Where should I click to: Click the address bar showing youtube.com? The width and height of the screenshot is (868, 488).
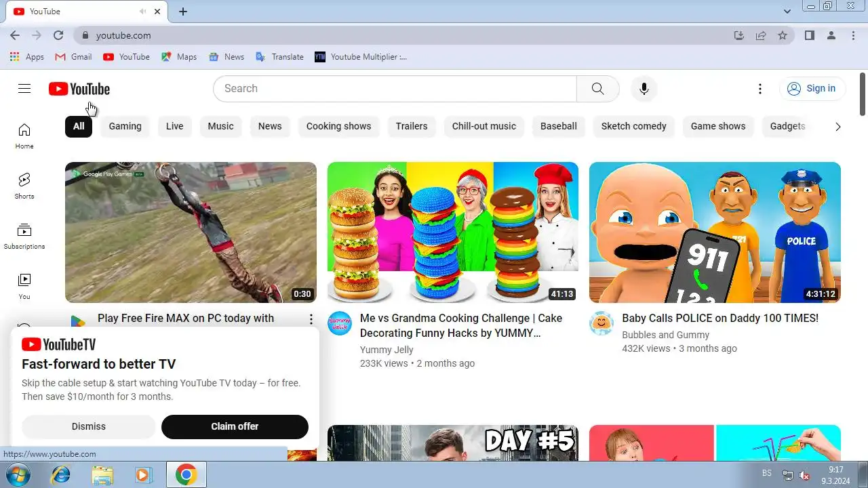pyautogui.click(x=407, y=35)
